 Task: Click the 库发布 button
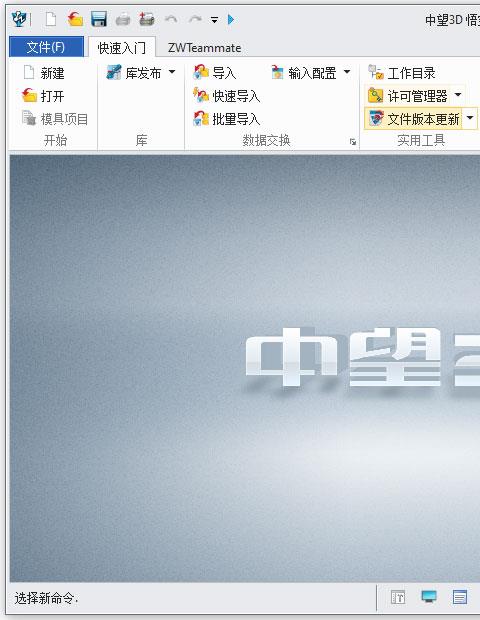pos(134,73)
